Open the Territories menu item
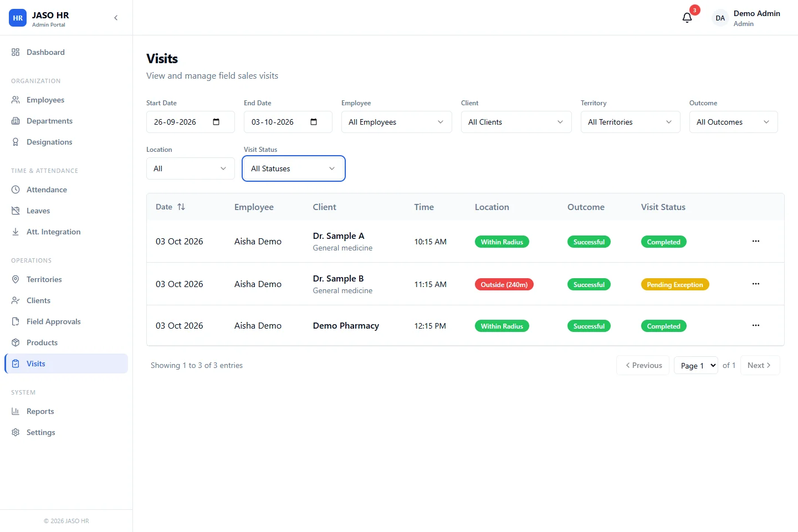Image resolution: width=798 pixels, height=532 pixels. pos(66,279)
